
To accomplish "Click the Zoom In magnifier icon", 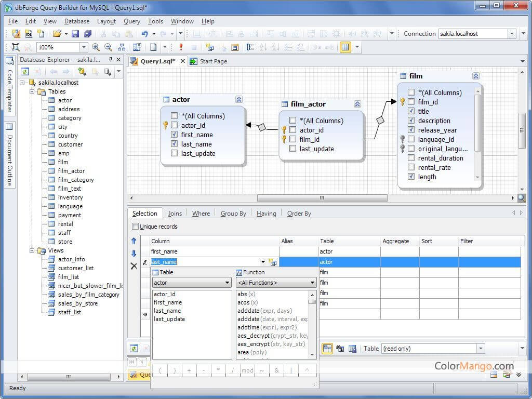I will click(96, 47).
